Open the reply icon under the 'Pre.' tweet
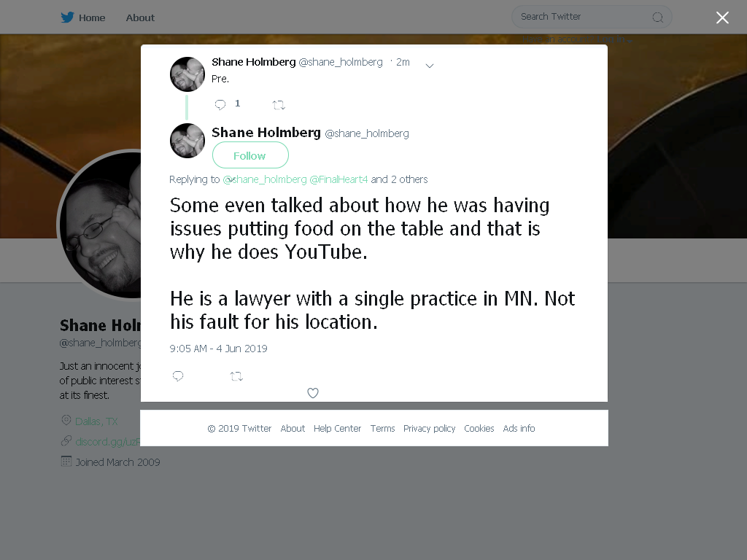Image resolution: width=747 pixels, height=560 pixels. [220, 105]
